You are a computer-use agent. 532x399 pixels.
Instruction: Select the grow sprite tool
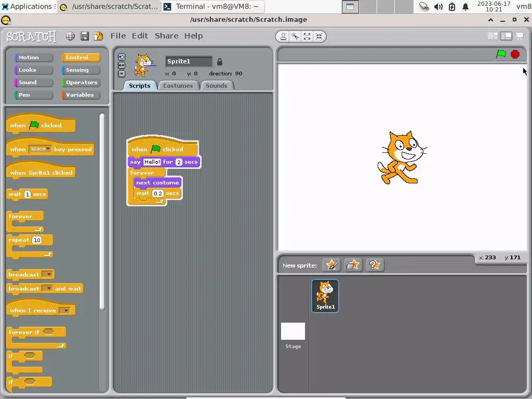pyautogui.click(x=307, y=36)
